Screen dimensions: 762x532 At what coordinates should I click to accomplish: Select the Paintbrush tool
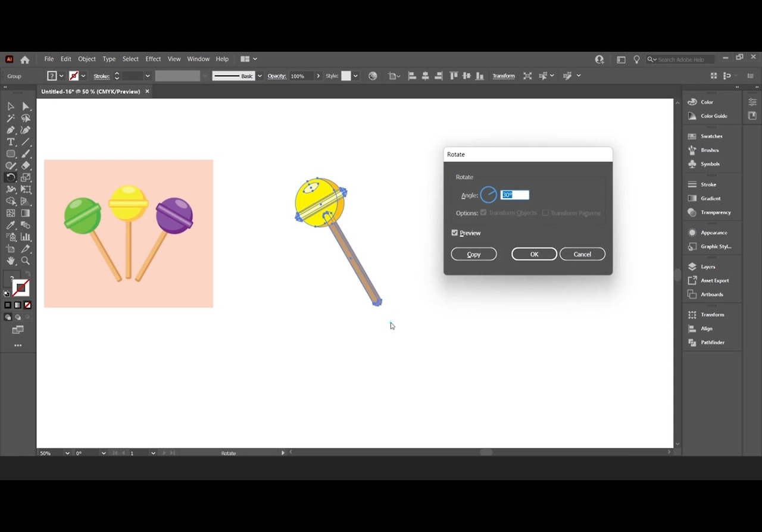point(26,154)
